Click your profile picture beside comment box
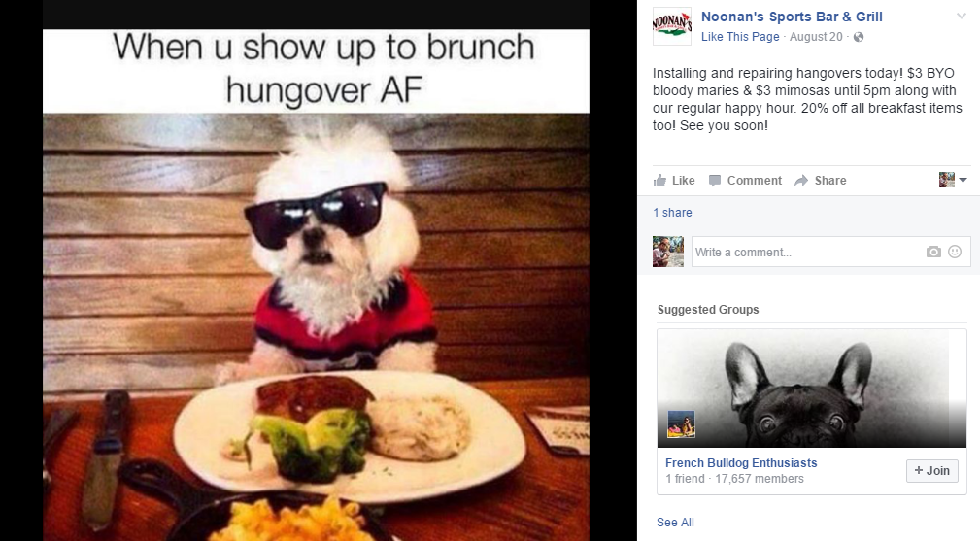Screen dimensions: 980x541 pyautogui.click(x=668, y=252)
